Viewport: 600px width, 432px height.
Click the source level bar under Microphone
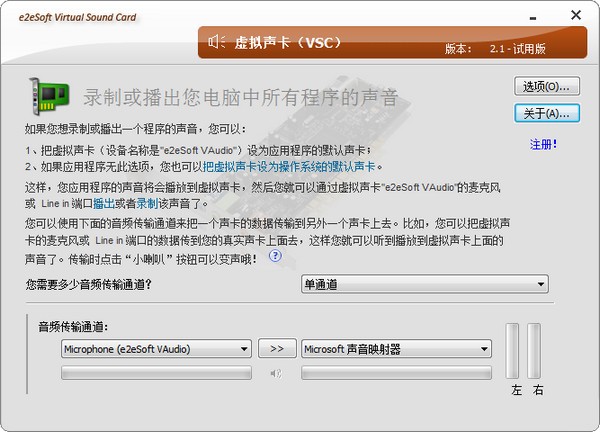pos(155,373)
